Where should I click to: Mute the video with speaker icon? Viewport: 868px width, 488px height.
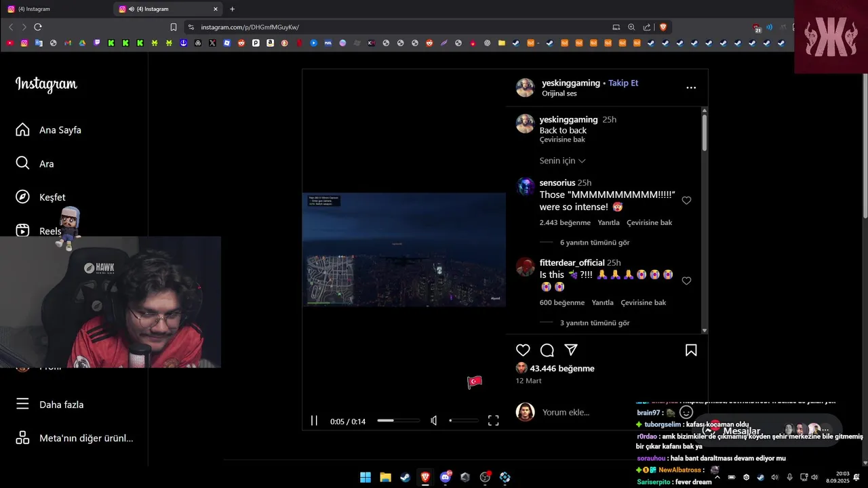(434, 421)
